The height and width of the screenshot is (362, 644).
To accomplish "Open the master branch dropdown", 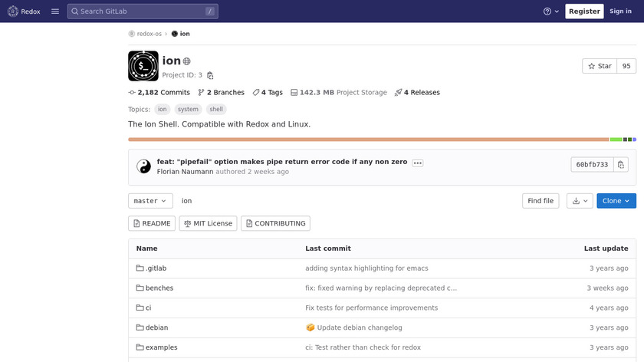I will (150, 201).
